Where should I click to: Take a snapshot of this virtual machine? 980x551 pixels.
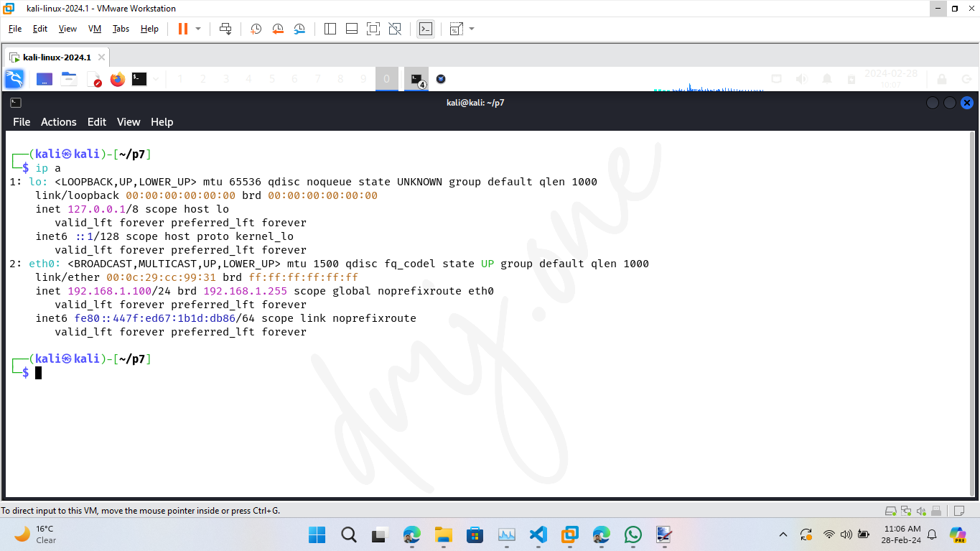(256, 29)
